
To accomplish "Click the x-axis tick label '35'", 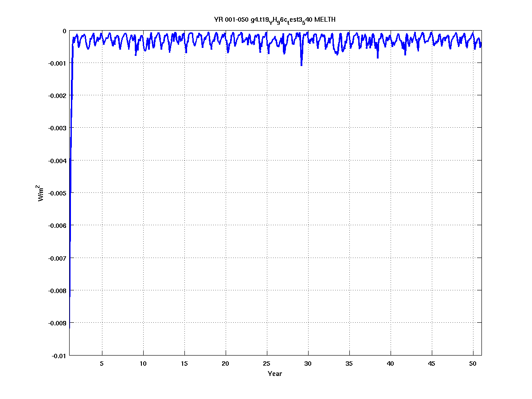I will tap(349, 364).
